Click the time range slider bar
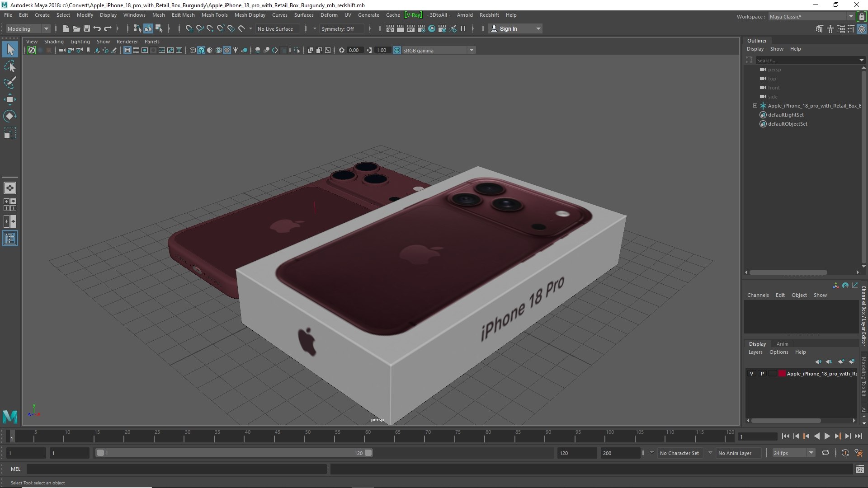Screen dimensions: 868x488 (234, 453)
